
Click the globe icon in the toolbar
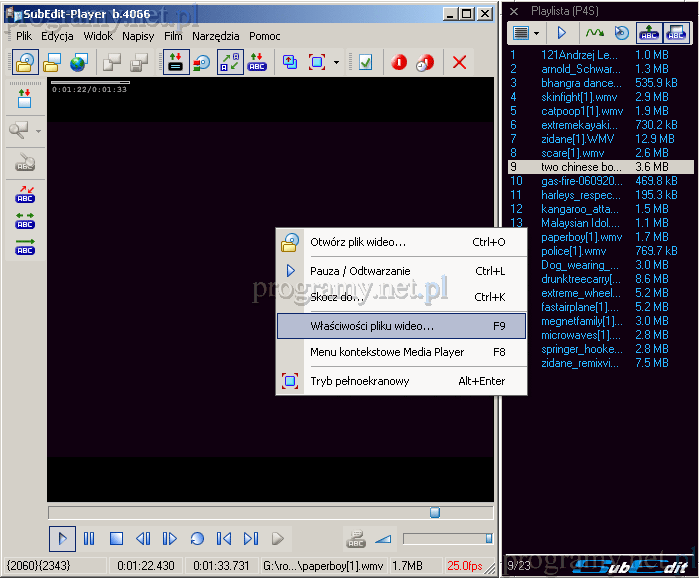click(78, 63)
